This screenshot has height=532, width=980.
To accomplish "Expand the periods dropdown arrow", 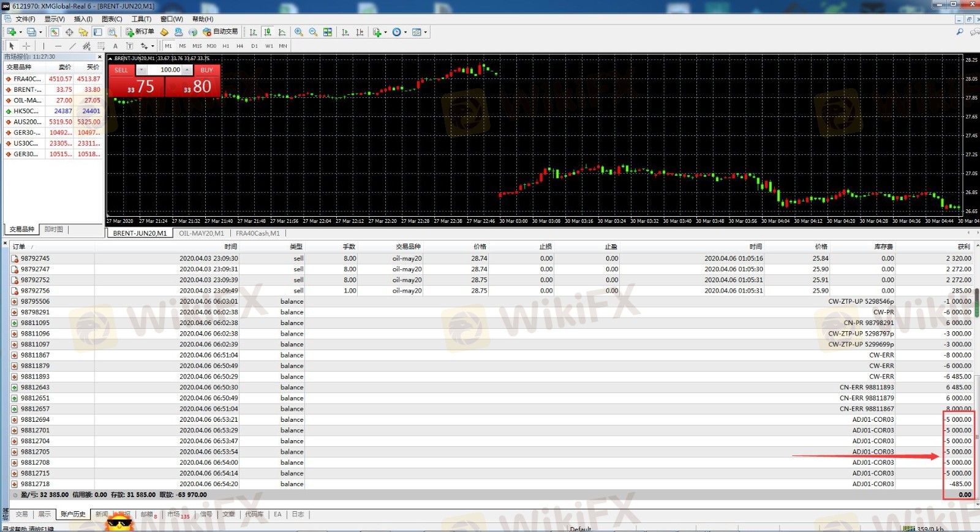I will tap(405, 32).
